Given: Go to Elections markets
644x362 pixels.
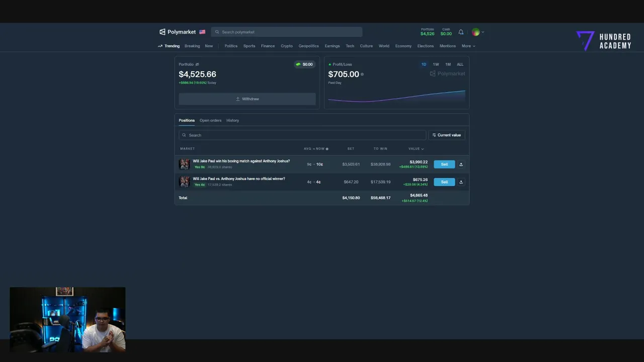Looking at the screenshot, I should pos(425,46).
